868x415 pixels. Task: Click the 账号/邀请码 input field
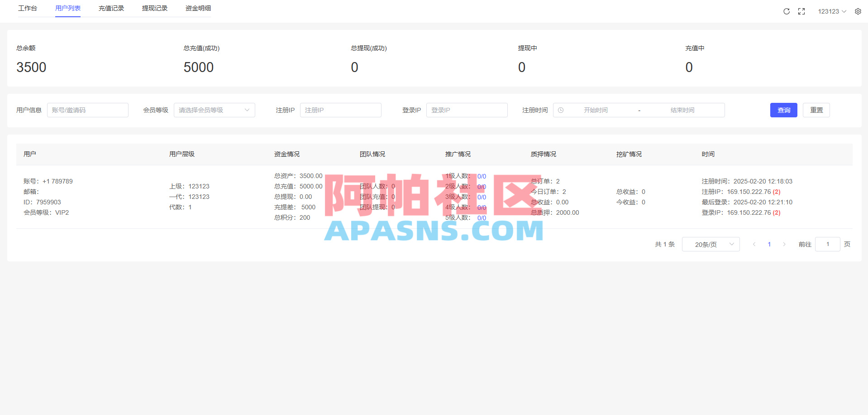88,110
